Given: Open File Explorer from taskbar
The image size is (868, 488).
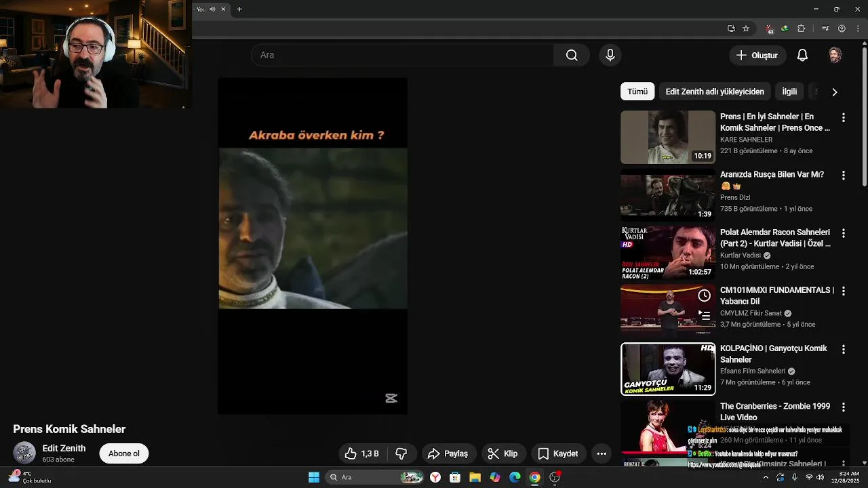Looking at the screenshot, I should [475, 477].
